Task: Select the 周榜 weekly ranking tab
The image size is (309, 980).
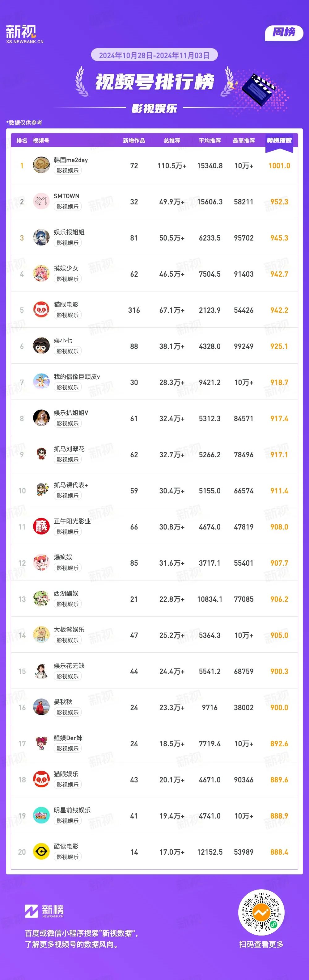Action: (x=284, y=33)
